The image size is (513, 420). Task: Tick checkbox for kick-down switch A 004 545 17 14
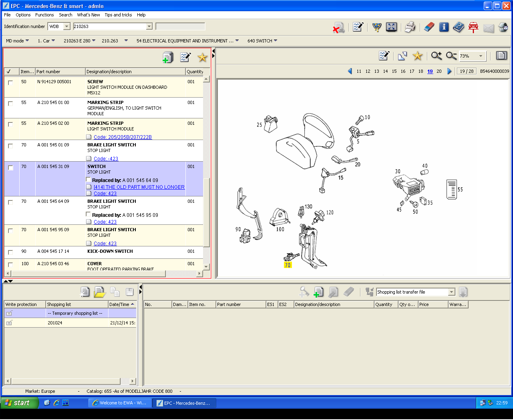pyautogui.click(x=10, y=252)
